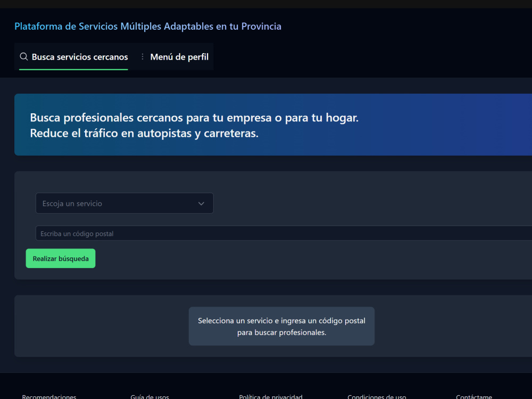Open Contáctame footer link
Viewport: 532px width, 399px height.
(474, 396)
